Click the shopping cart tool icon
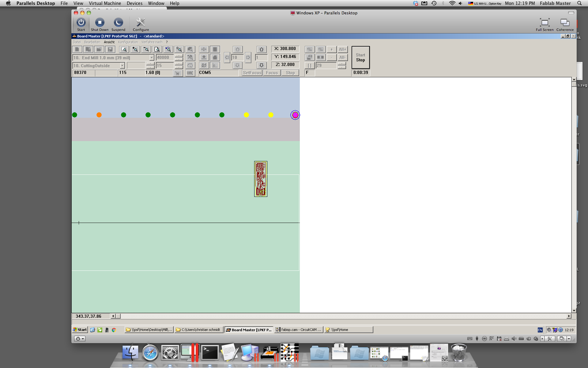 pos(178,73)
